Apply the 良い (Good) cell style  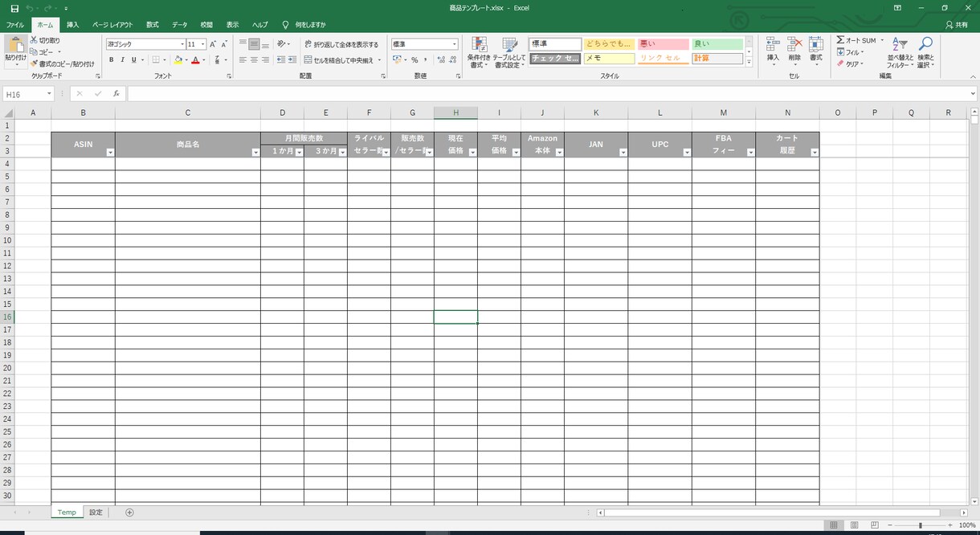[717, 44]
